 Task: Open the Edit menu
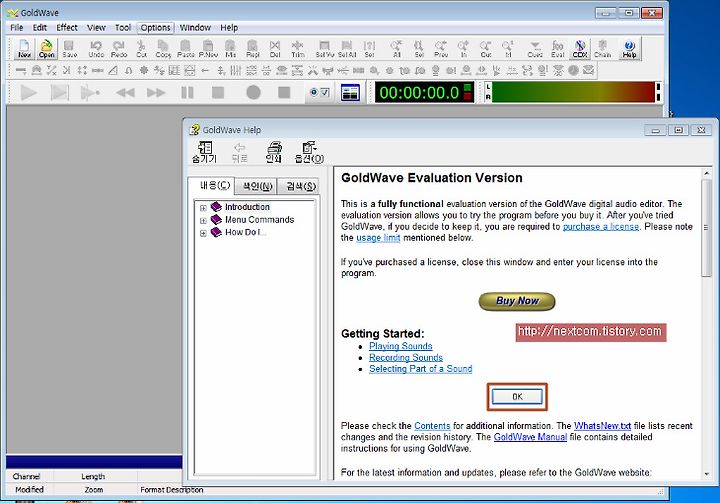click(x=39, y=28)
